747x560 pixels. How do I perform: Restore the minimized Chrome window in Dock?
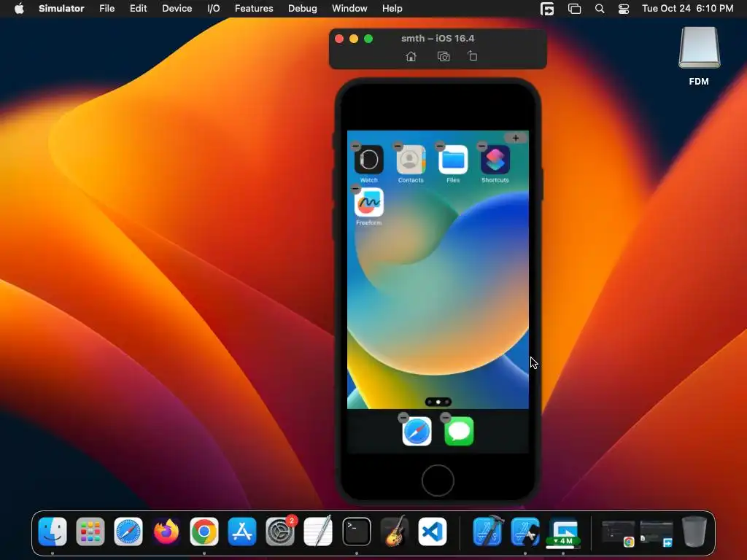tap(618, 532)
